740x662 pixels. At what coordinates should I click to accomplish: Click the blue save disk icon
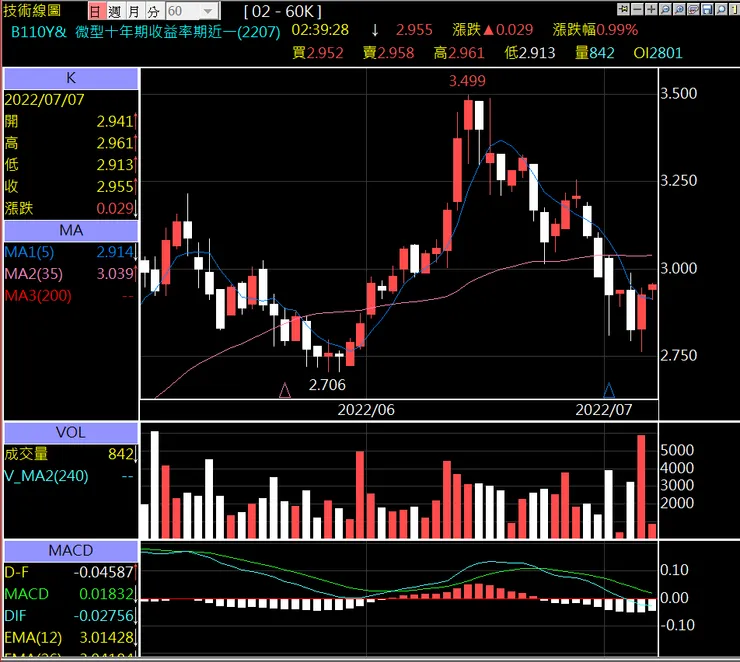tap(707, 9)
